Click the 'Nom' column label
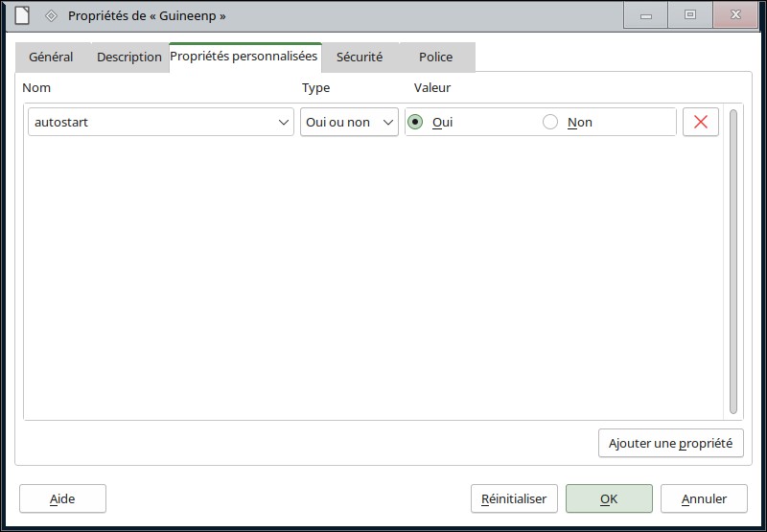This screenshot has height=532, width=767. click(36, 88)
